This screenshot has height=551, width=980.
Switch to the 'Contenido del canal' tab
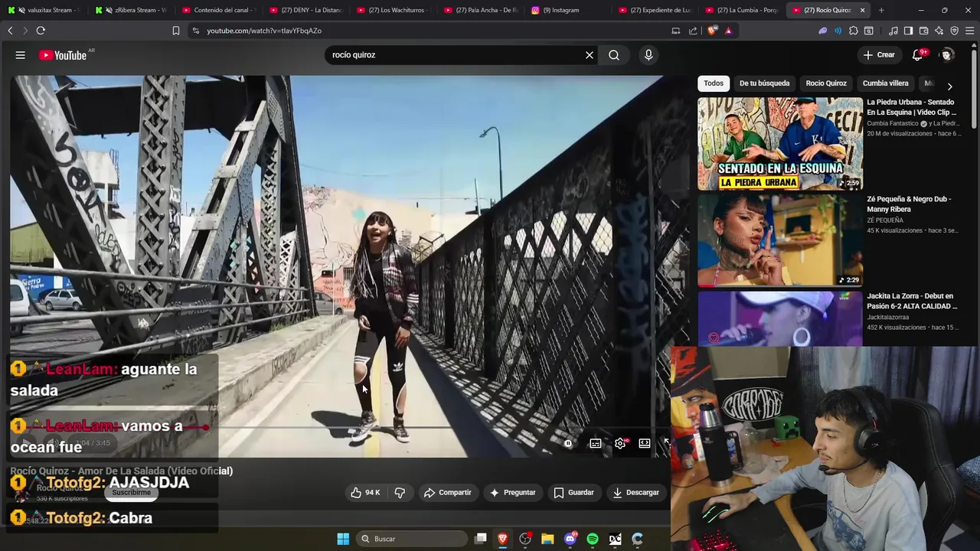(x=218, y=10)
